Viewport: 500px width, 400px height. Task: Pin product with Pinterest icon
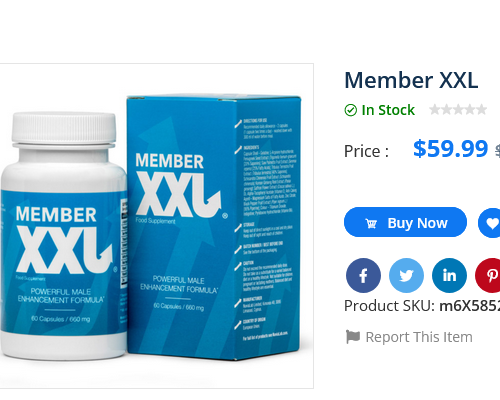488,275
